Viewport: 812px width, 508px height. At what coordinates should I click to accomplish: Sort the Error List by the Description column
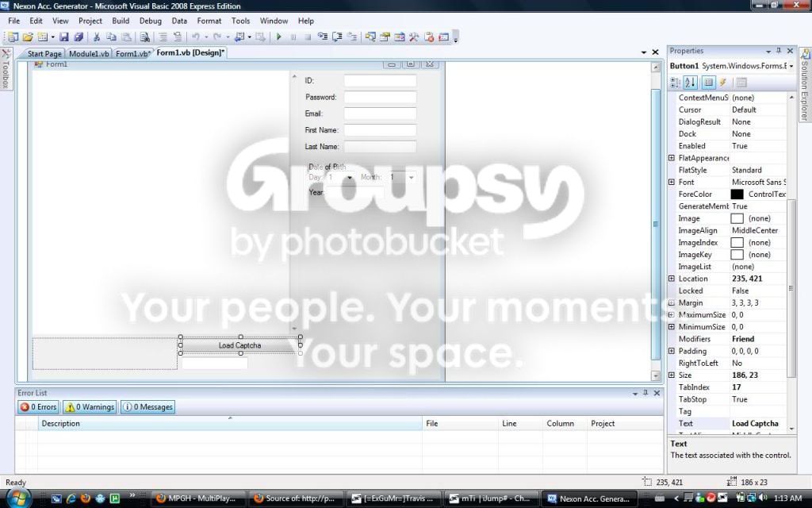tap(231, 424)
